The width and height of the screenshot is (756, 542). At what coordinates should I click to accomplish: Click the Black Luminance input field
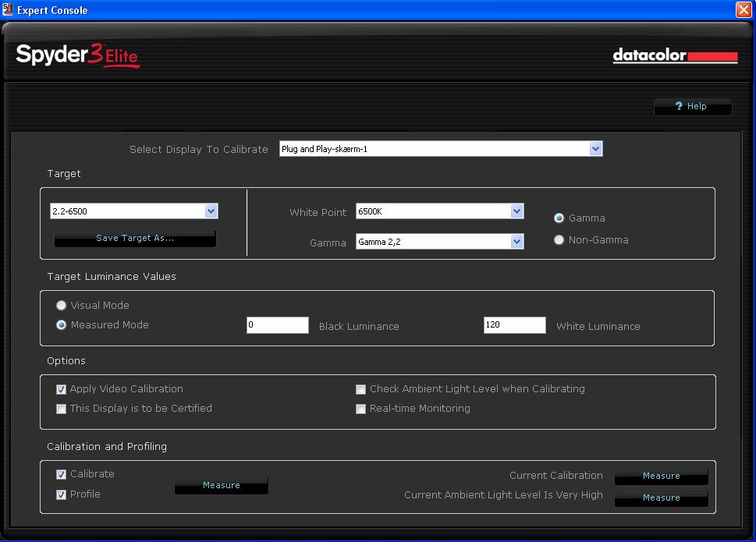coord(278,324)
